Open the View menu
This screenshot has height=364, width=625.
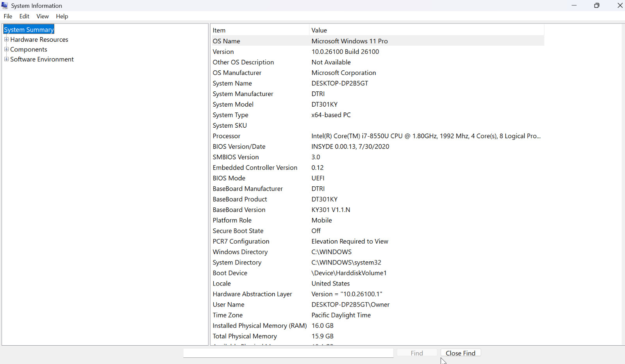(x=43, y=16)
